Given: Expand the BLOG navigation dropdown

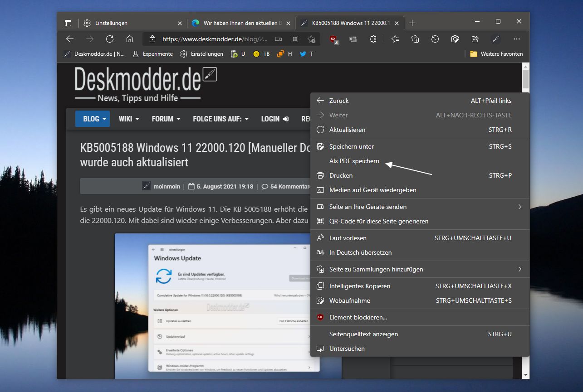Looking at the screenshot, I should (x=93, y=119).
